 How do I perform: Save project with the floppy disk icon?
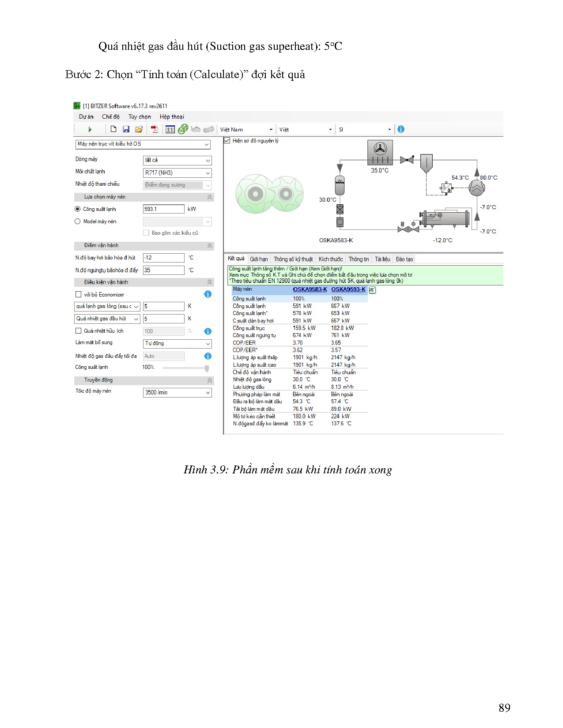tap(126, 129)
